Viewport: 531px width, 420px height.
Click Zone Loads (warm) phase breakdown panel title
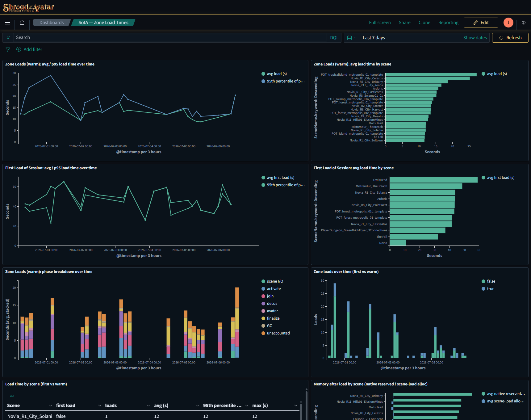tap(49, 272)
